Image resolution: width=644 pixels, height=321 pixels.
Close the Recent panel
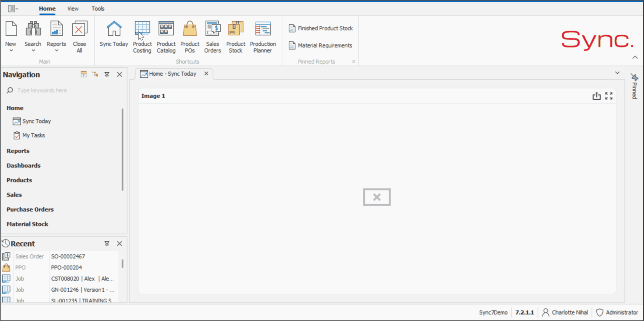click(x=119, y=244)
